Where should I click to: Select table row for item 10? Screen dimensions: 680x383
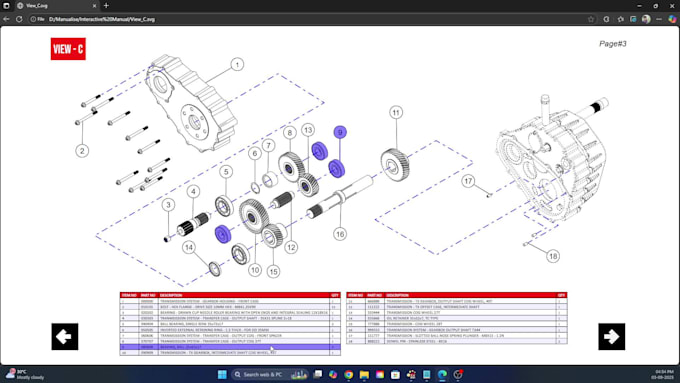[x=230, y=353]
